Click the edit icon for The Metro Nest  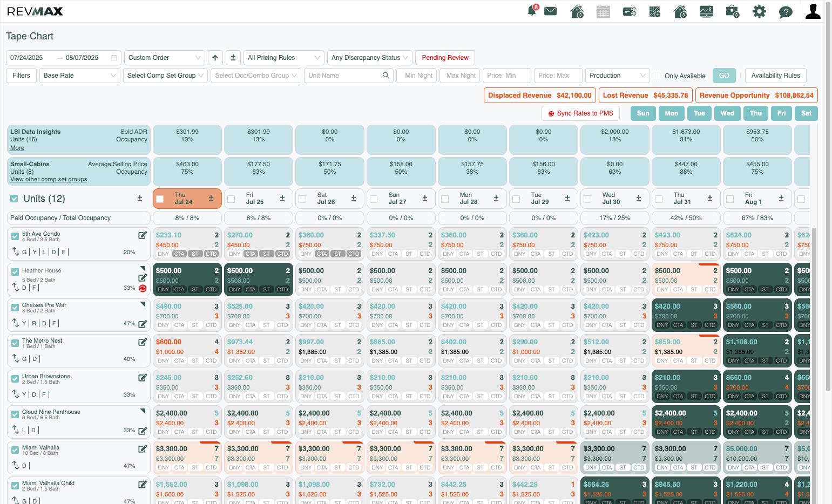pyautogui.click(x=143, y=342)
